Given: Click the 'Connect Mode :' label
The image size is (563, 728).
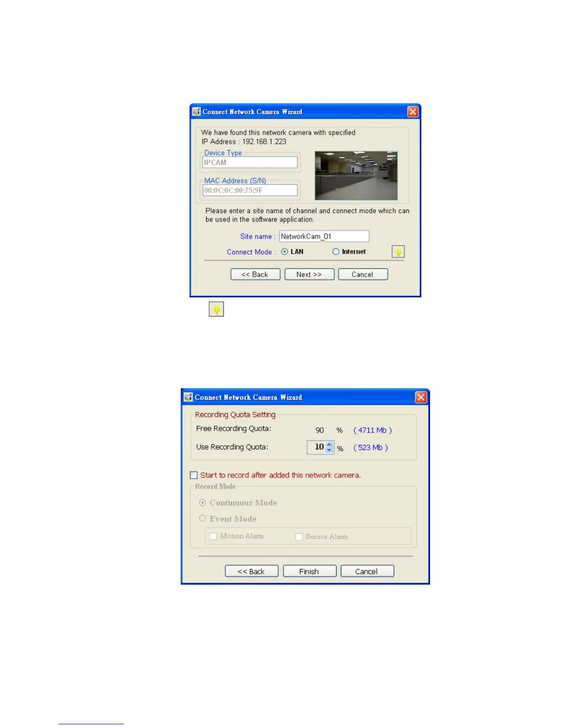Looking at the screenshot, I should tap(251, 252).
